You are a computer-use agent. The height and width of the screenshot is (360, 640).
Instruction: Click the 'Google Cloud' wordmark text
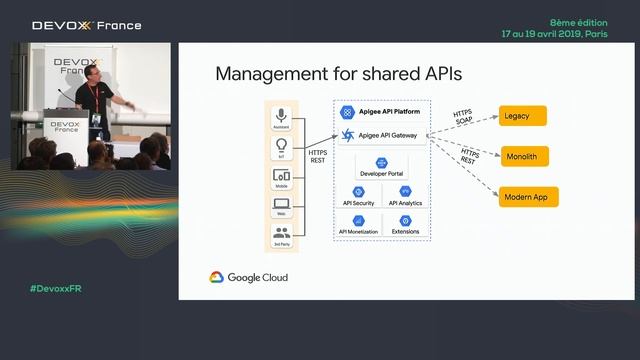(258, 278)
